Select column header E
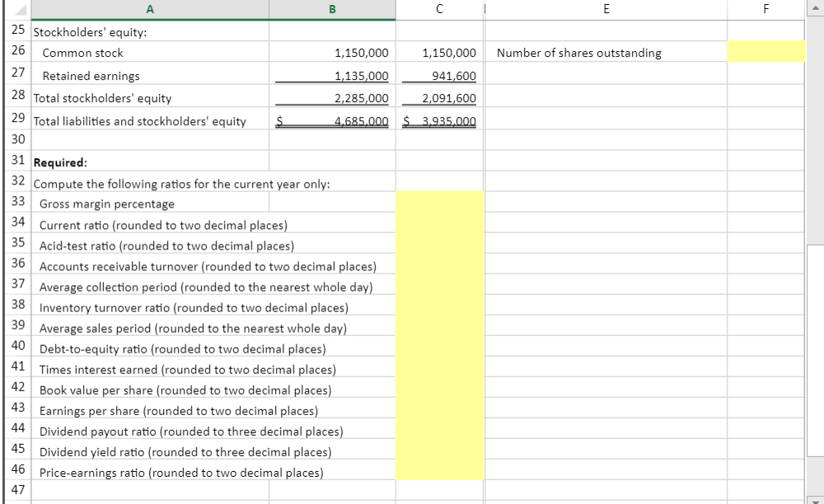Screen dimensions: 824x504 (x=606, y=9)
